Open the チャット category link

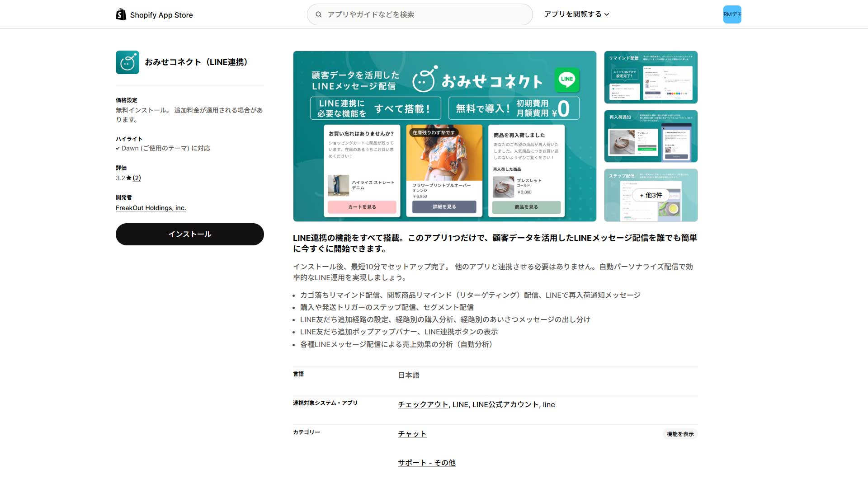tap(412, 434)
